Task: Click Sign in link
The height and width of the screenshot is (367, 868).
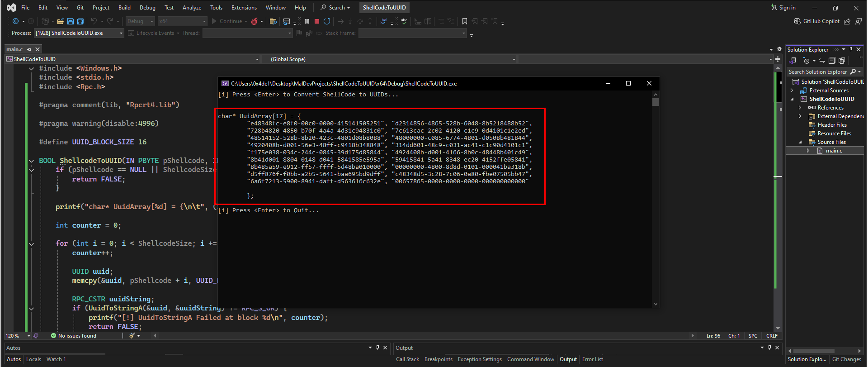Action: click(x=783, y=8)
